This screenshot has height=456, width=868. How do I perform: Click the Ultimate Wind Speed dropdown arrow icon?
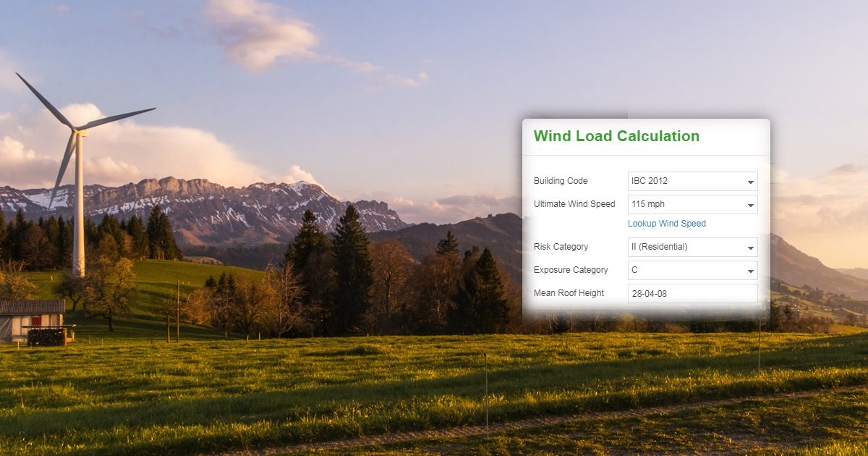point(750,204)
